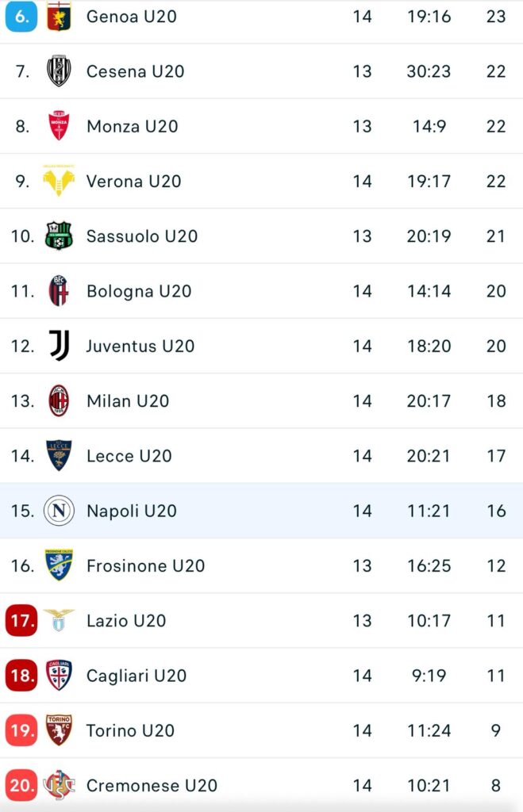
Task: Open the Torino U20 bull crest
Action: (x=59, y=730)
